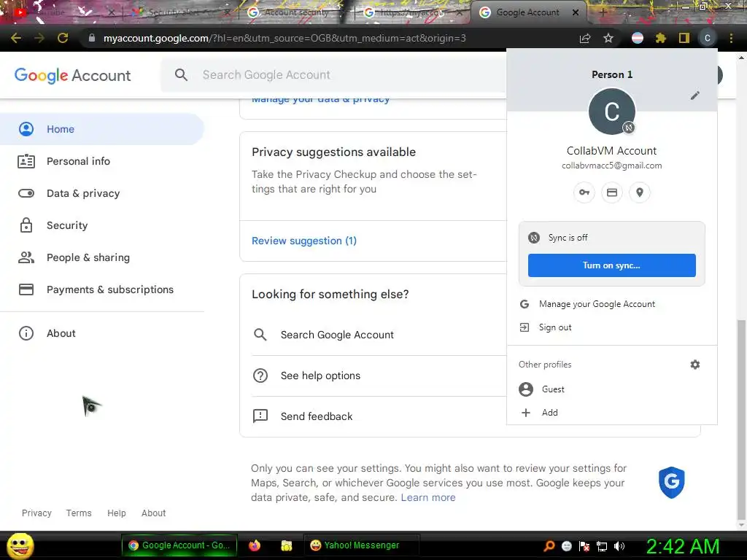
Task: Sign out of the Chrome profile
Action: pos(612,327)
